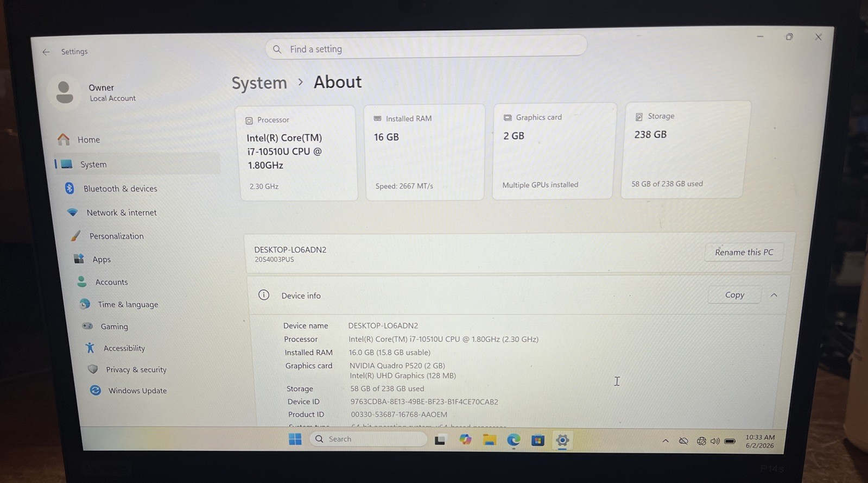Click the taskbar Search box
The height and width of the screenshot is (483, 868).
coord(369,439)
